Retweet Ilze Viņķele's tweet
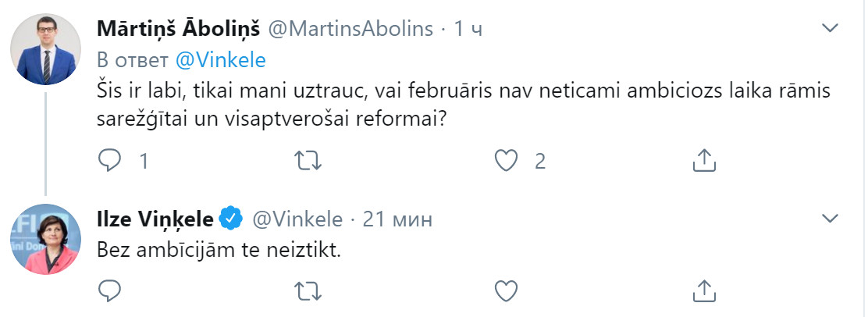The height and width of the screenshot is (317, 868). [x=308, y=290]
